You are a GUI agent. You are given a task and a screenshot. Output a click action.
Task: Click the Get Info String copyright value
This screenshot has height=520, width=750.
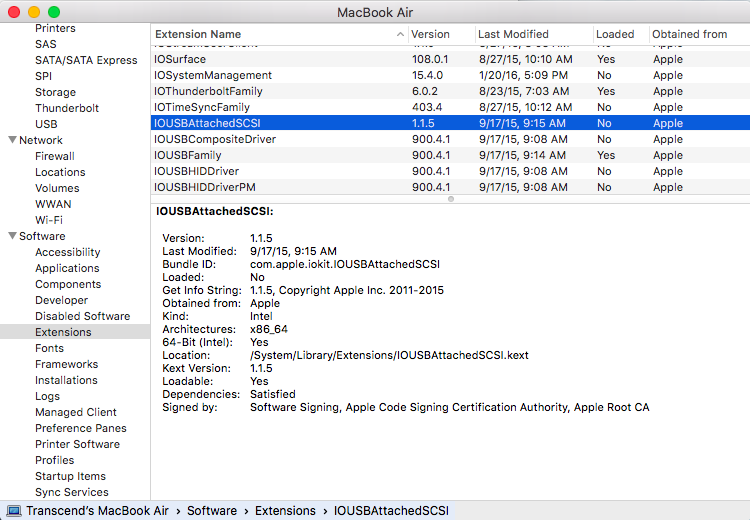pos(347,290)
